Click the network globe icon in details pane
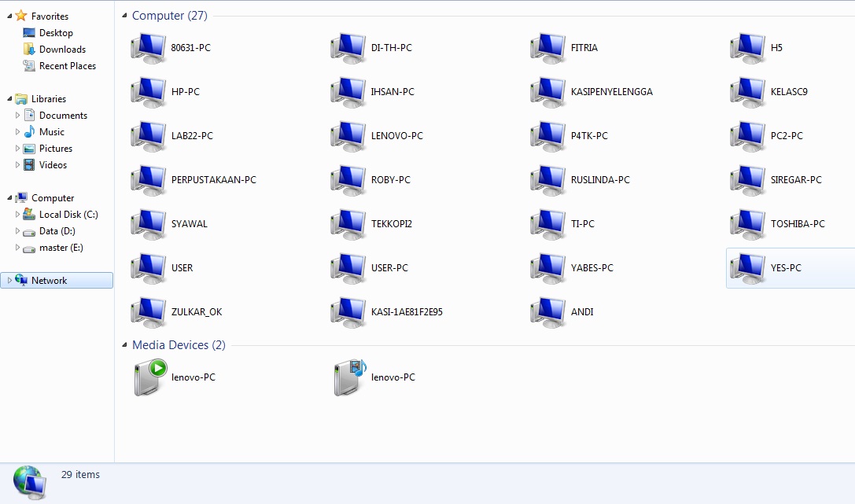The height and width of the screenshot is (504, 855). pyautogui.click(x=29, y=482)
